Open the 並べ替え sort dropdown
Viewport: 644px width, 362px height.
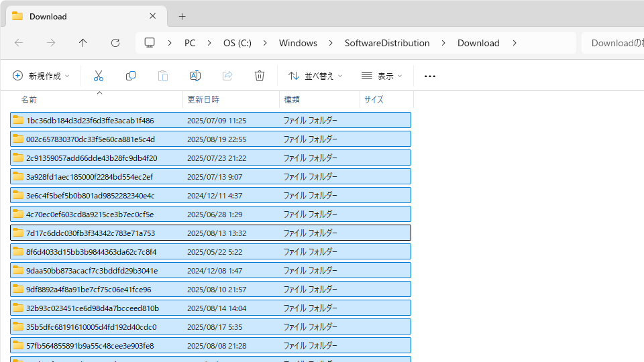point(315,76)
